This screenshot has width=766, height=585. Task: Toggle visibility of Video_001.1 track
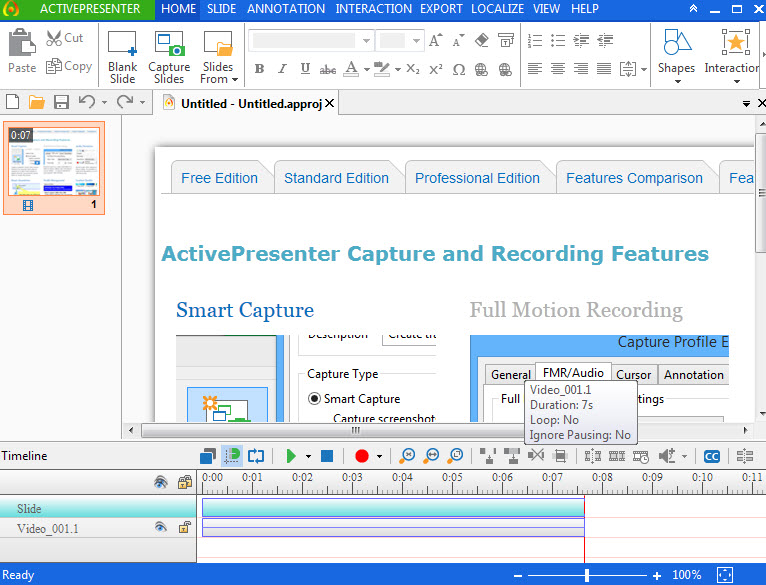[x=160, y=527]
